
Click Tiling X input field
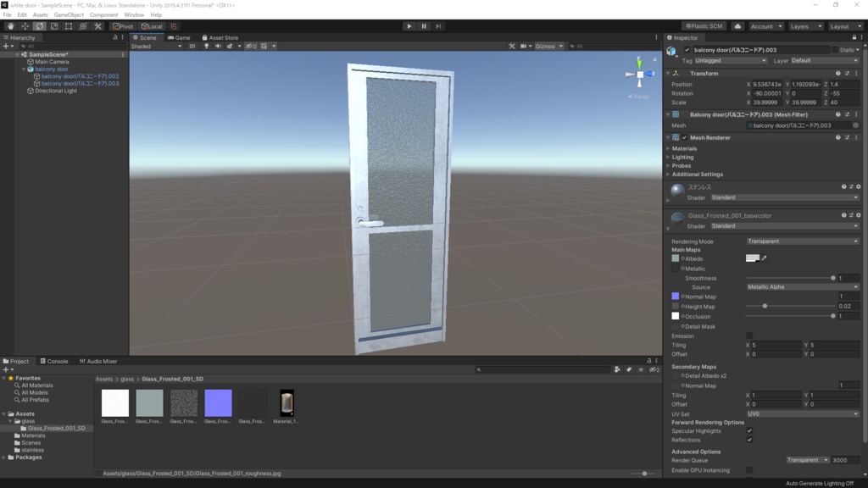click(776, 346)
